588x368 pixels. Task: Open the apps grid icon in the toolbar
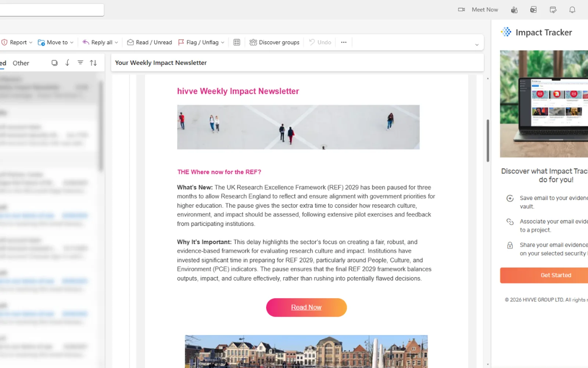pos(237,42)
